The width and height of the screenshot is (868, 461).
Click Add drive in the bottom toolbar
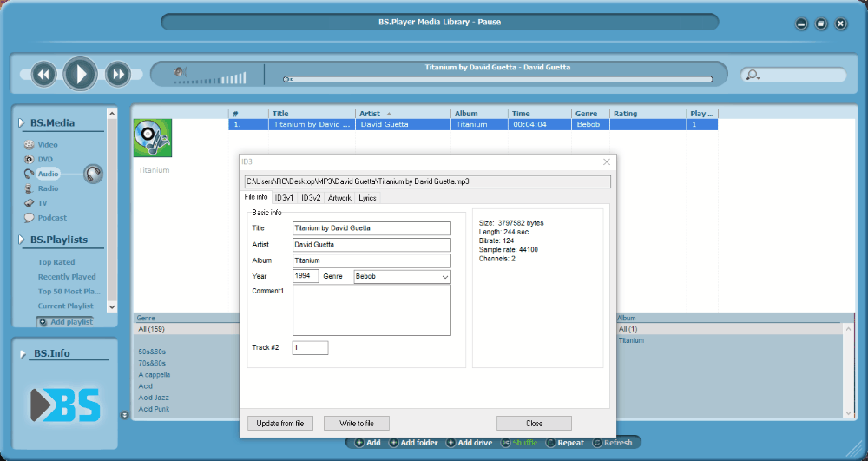click(x=470, y=443)
